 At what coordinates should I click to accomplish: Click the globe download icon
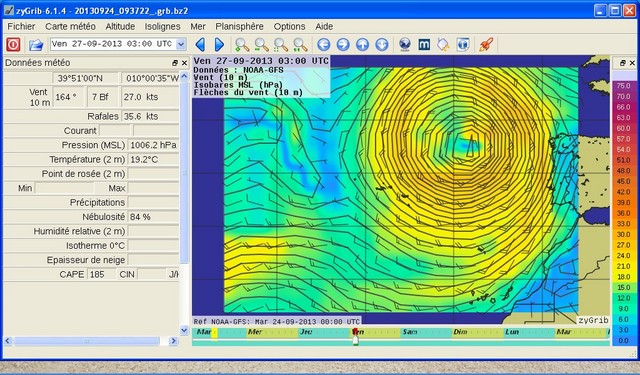[404, 44]
